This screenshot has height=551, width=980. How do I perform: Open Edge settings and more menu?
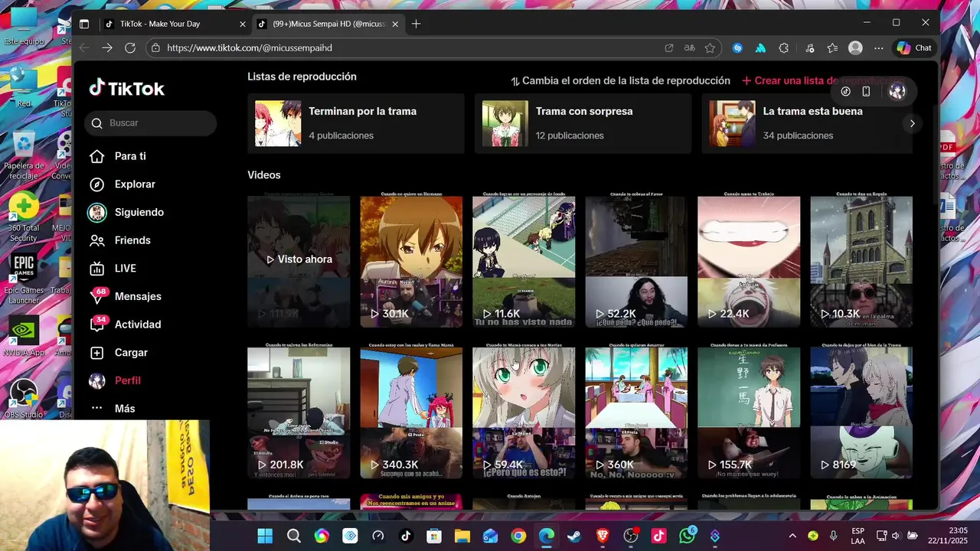coord(878,47)
